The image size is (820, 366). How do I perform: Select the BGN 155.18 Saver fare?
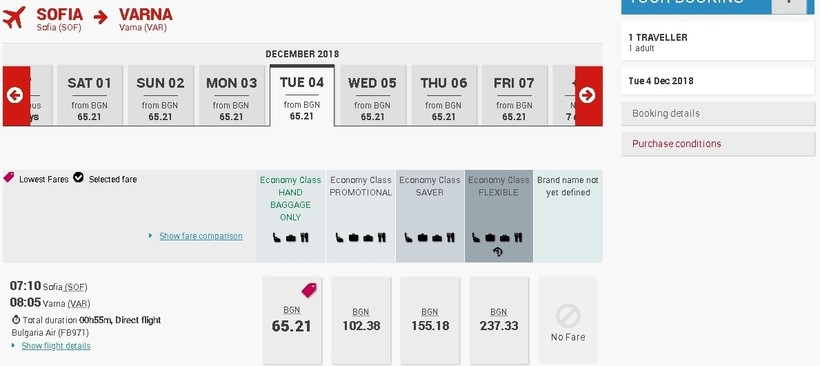click(430, 321)
